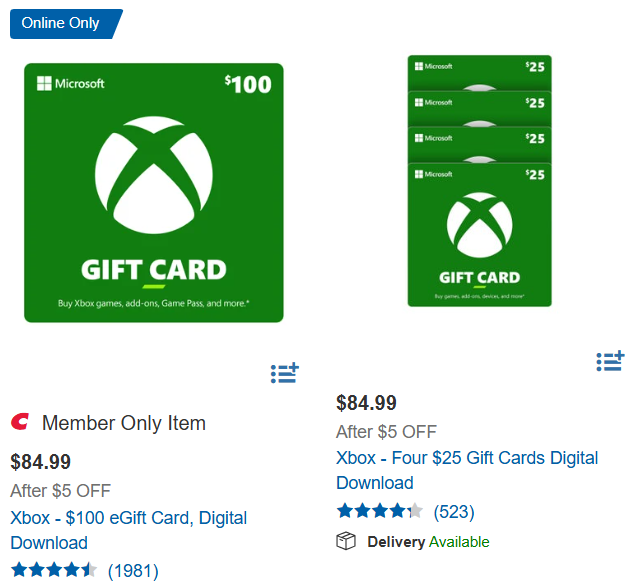Click the delivery box icon
The image size is (636, 588).
click(x=346, y=541)
